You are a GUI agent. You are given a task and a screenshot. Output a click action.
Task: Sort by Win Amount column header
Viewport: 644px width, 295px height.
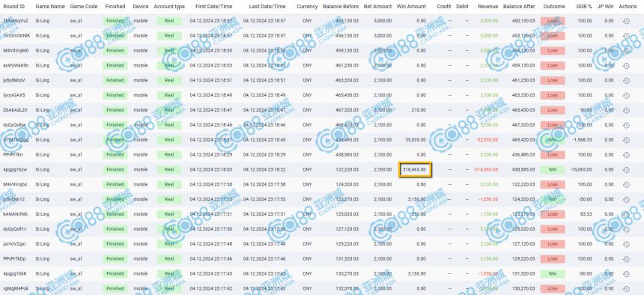coord(411,7)
